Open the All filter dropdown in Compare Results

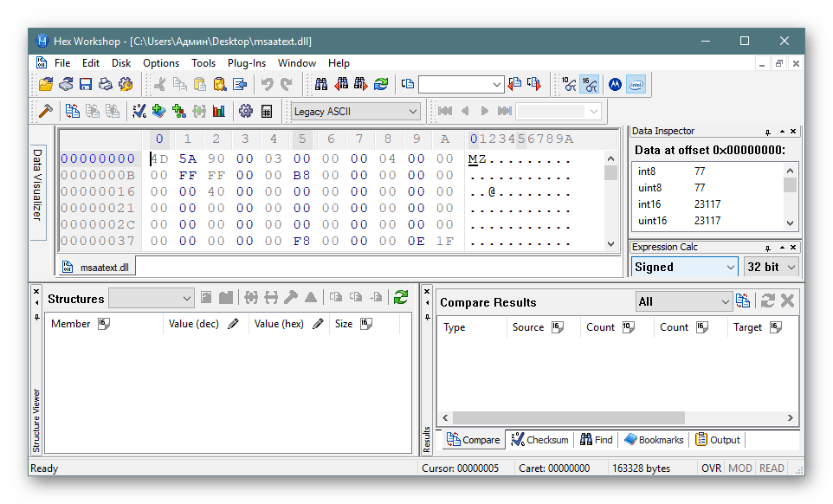coord(684,301)
